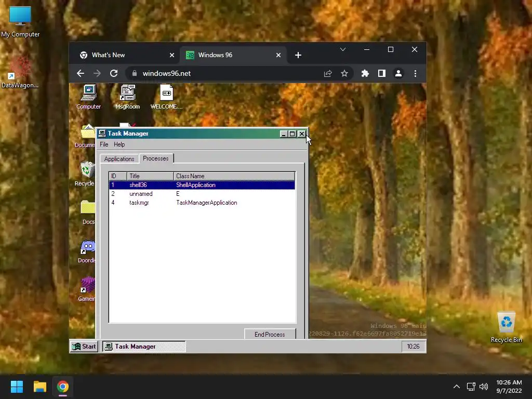Launch MsgRoom icon in Windows 96
The height and width of the screenshot is (399, 532).
[x=128, y=97]
